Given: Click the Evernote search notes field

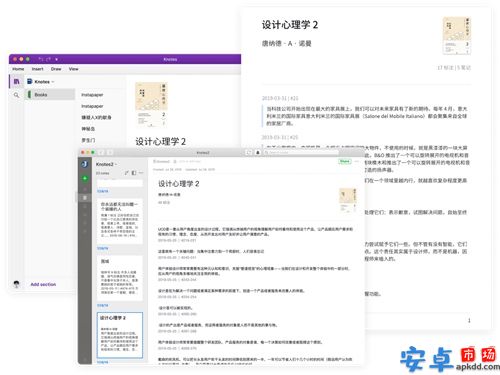Looking at the screenshot, I should (301, 153).
